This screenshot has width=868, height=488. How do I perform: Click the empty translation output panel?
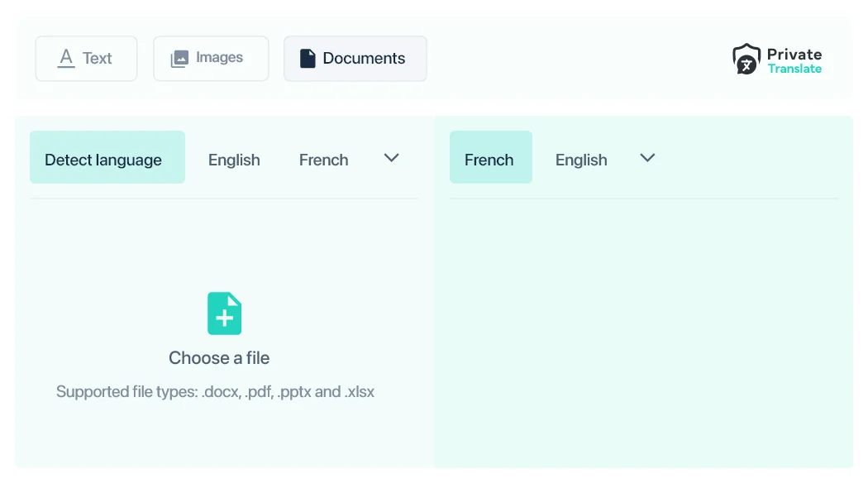643,331
